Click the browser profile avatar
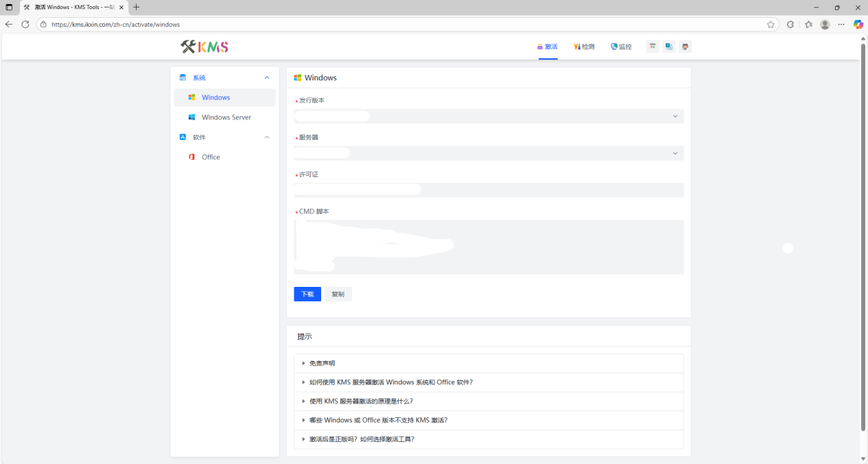This screenshot has height=464, width=868. (x=825, y=24)
